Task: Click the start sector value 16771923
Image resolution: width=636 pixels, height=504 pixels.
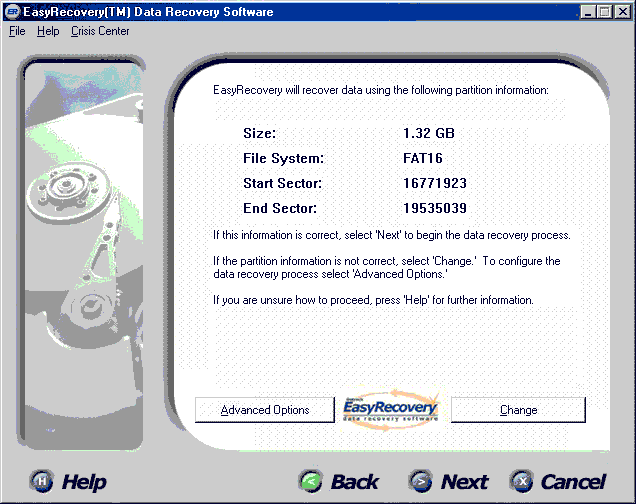Action: tap(435, 183)
